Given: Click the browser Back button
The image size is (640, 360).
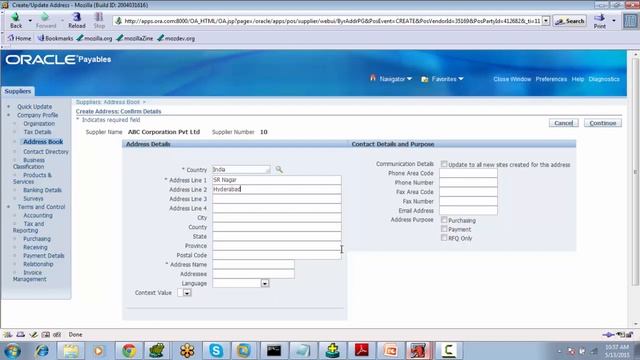Looking at the screenshot, I should (16, 20).
